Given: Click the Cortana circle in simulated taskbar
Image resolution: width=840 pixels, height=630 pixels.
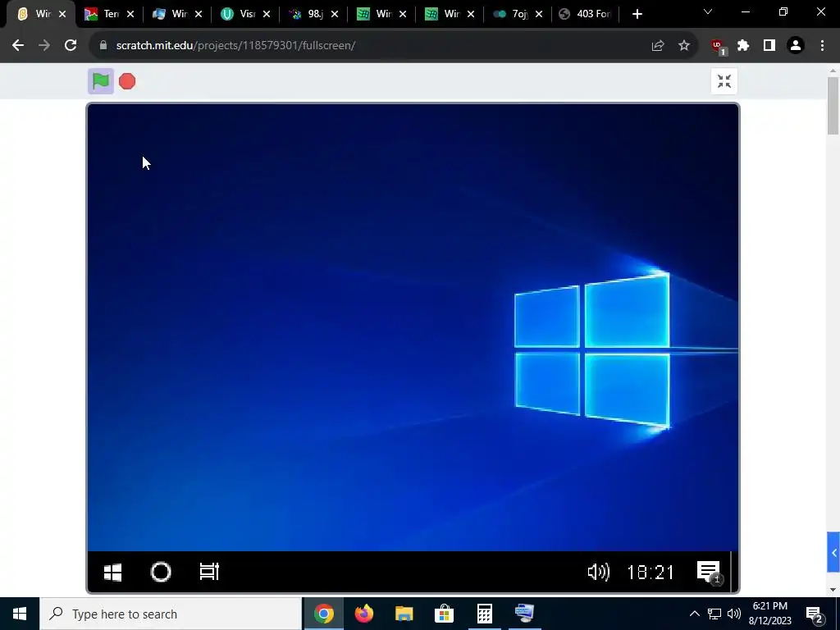Looking at the screenshot, I should [161, 572].
